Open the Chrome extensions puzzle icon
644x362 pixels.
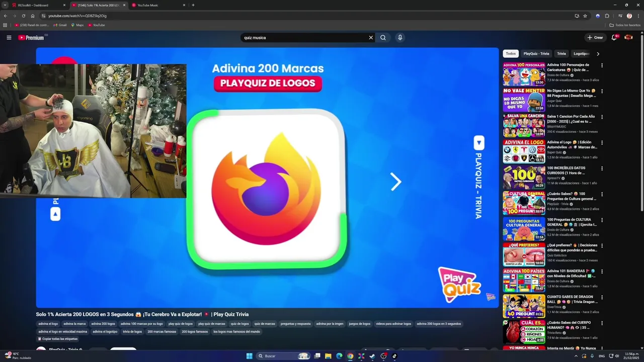coord(607,16)
